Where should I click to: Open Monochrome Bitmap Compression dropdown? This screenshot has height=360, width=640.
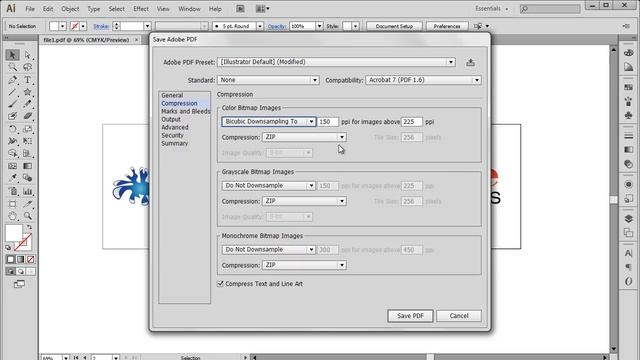coord(304,265)
